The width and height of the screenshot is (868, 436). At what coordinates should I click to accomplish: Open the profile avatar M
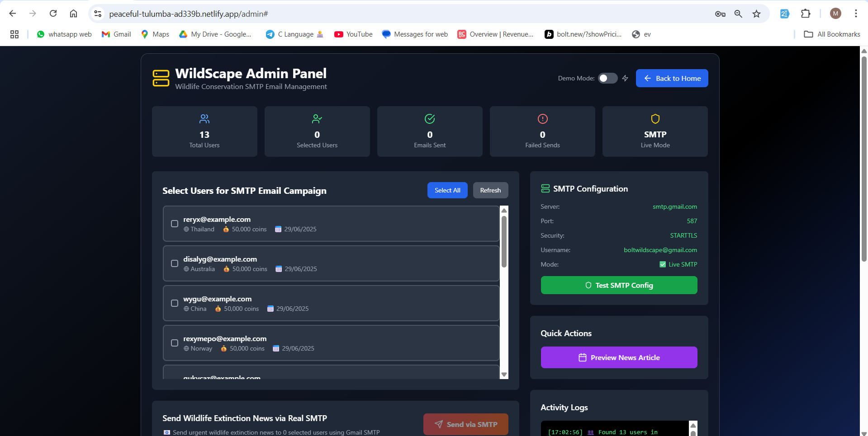tap(835, 14)
